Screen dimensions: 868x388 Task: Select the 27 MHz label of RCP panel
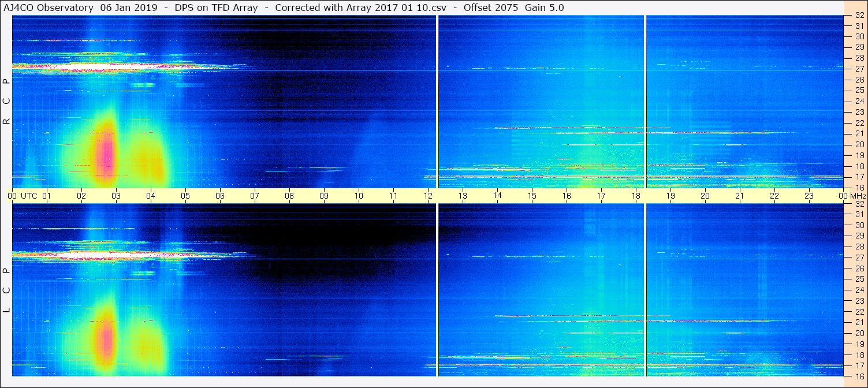coord(859,68)
